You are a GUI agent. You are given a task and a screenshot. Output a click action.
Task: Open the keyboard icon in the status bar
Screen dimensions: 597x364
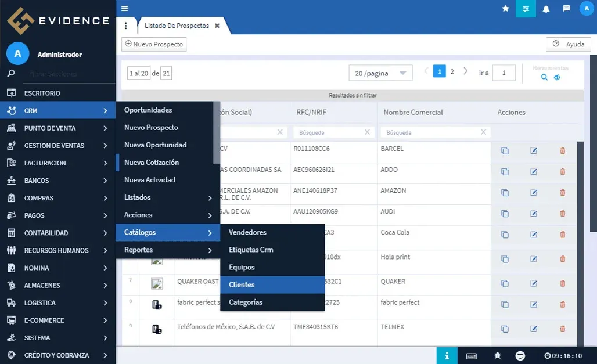472,355
